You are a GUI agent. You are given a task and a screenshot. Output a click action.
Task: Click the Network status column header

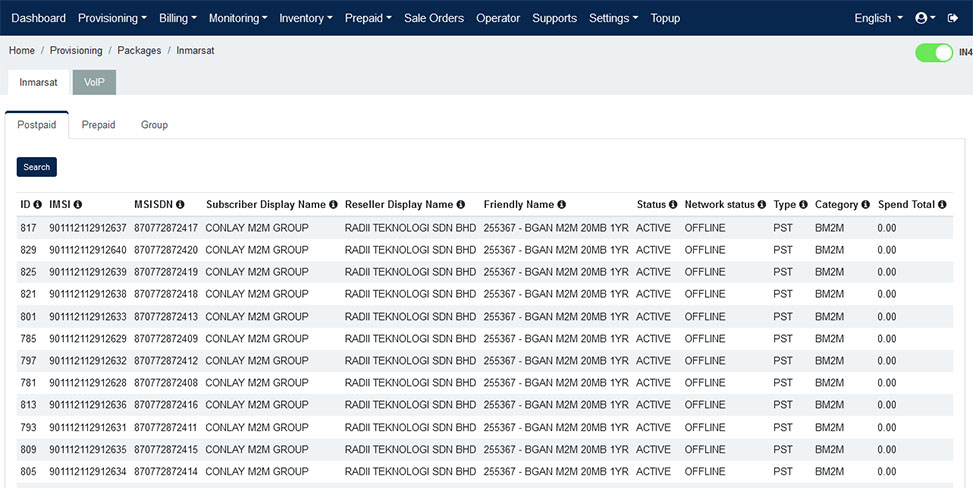(x=720, y=205)
